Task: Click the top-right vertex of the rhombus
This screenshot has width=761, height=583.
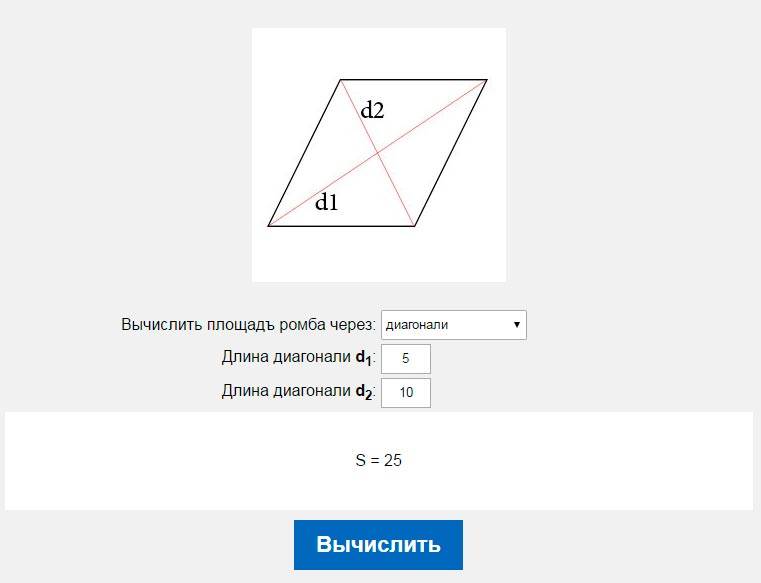Action: pyautogui.click(x=486, y=80)
